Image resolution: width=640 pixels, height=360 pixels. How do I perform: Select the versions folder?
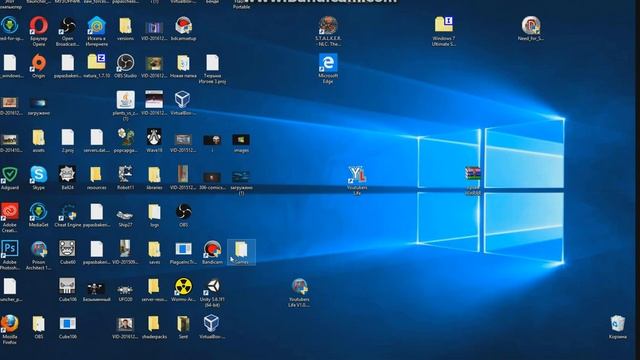point(125,26)
